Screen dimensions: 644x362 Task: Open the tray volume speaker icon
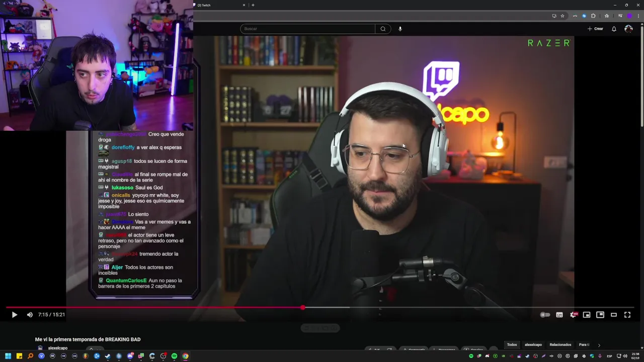coord(625,356)
